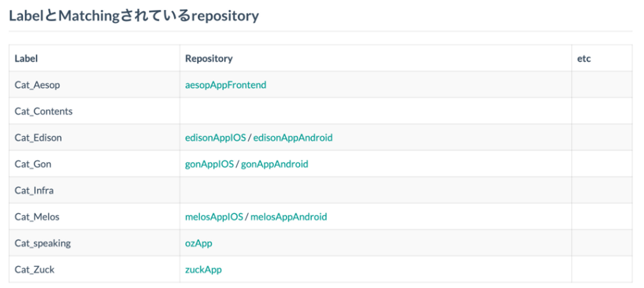Open the aesopAppFrontend repository link
Screen dimensions: 644x288
(225, 85)
